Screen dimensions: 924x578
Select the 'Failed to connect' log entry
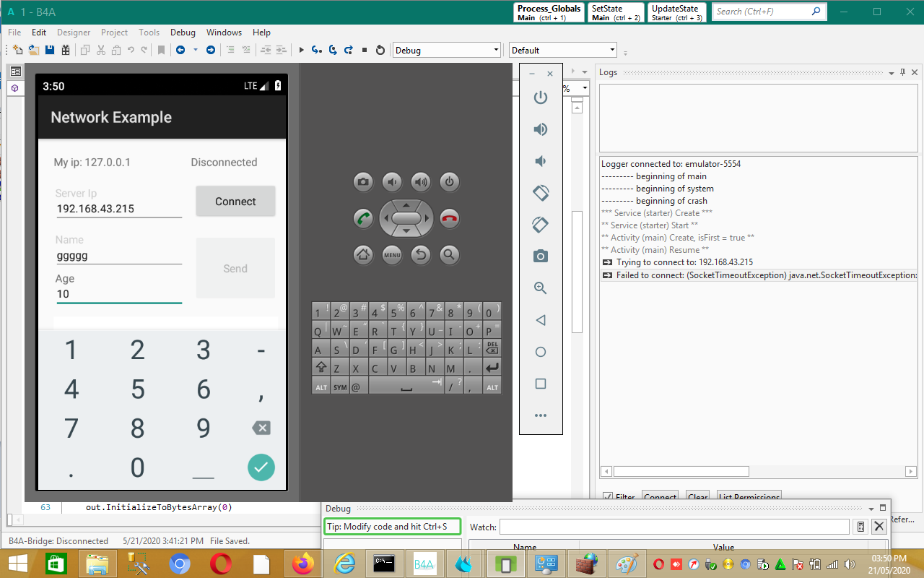(x=759, y=275)
